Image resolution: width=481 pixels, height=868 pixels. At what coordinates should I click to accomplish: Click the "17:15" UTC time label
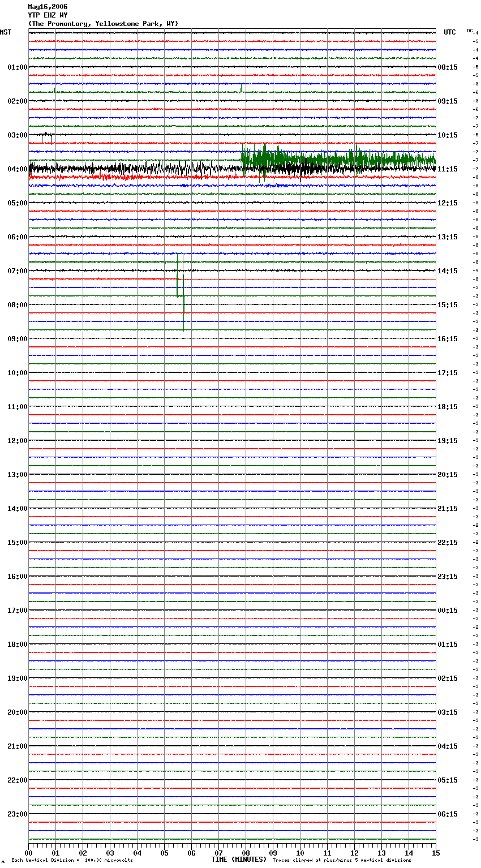pyautogui.click(x=448, y=373)
